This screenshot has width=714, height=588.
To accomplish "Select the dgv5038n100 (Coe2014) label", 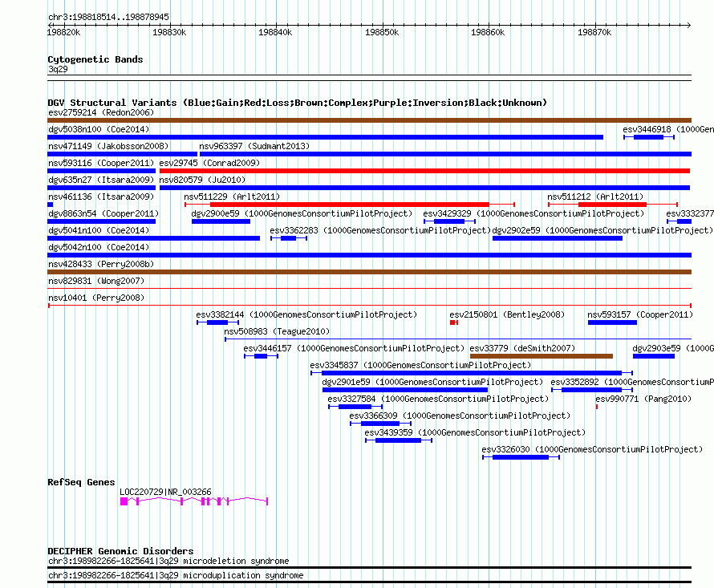I will pyautogui.click(x=99, y=129).
